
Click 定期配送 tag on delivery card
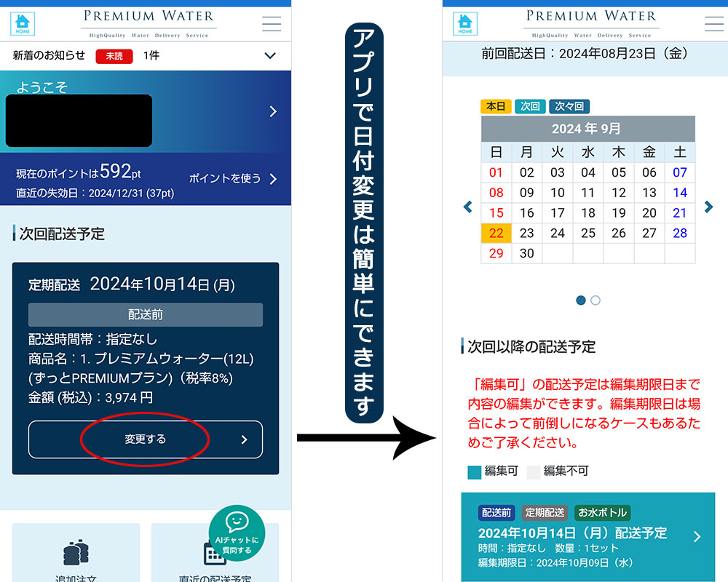(x=545, y=512)
